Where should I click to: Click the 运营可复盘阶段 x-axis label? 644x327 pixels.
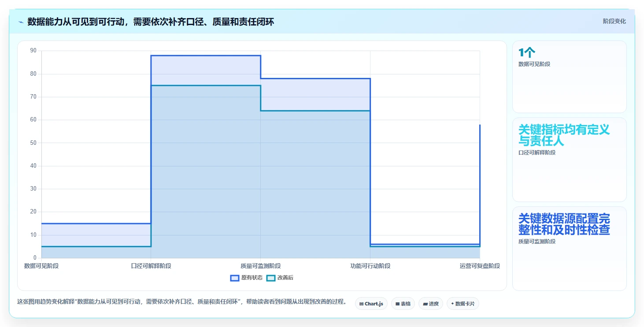pos(480,266)
